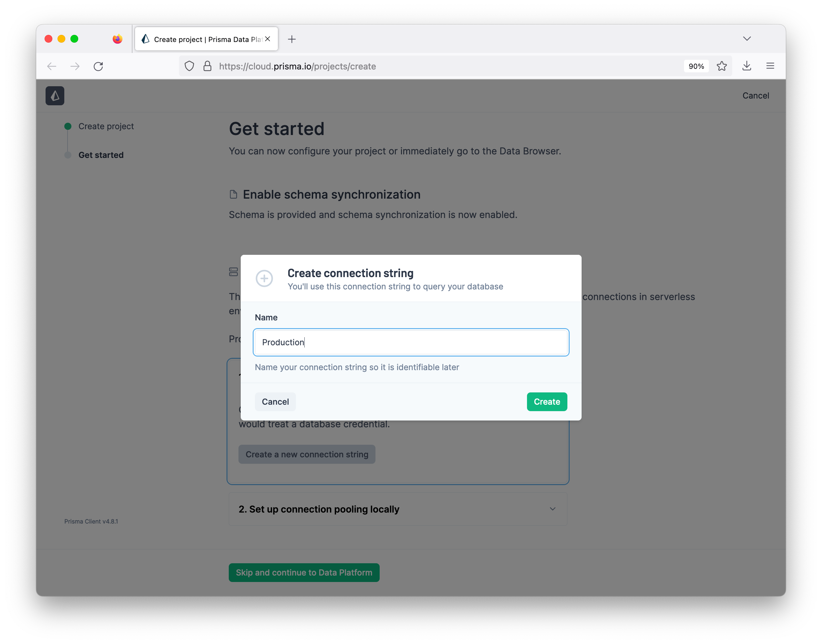This screenshot has width=822, height=644.
Task: Click the Prisma logo icon in sidebar
Action: tap(55, 95)
